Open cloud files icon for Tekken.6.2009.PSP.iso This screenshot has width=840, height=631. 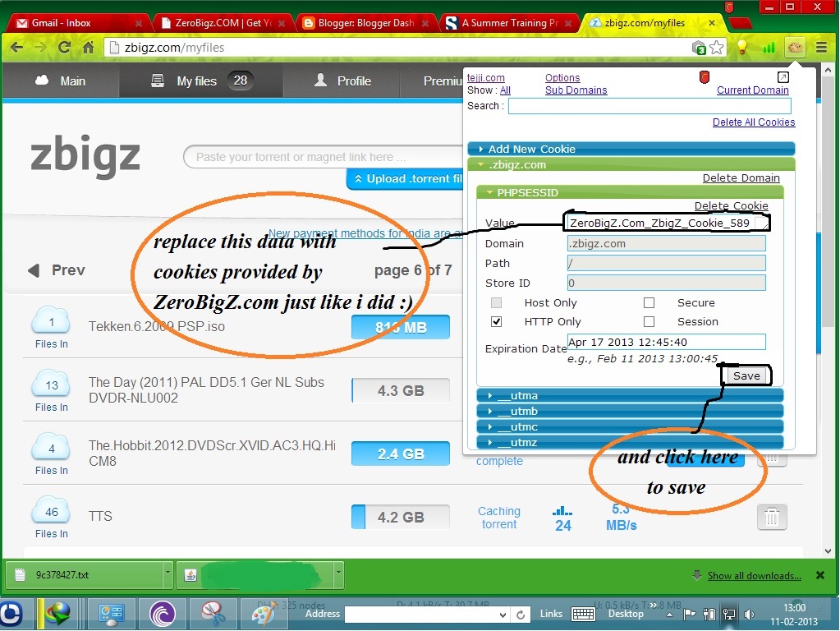pos(51,321)
